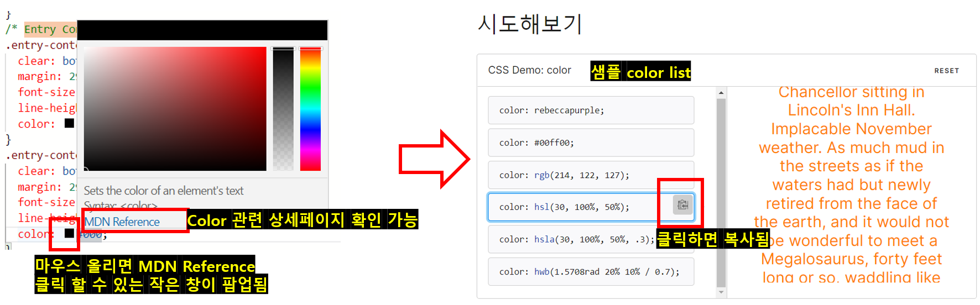Click the 'Sets the color of an element's text' description
This screenshot has width=980, height=305.
[x=164, y=191]
